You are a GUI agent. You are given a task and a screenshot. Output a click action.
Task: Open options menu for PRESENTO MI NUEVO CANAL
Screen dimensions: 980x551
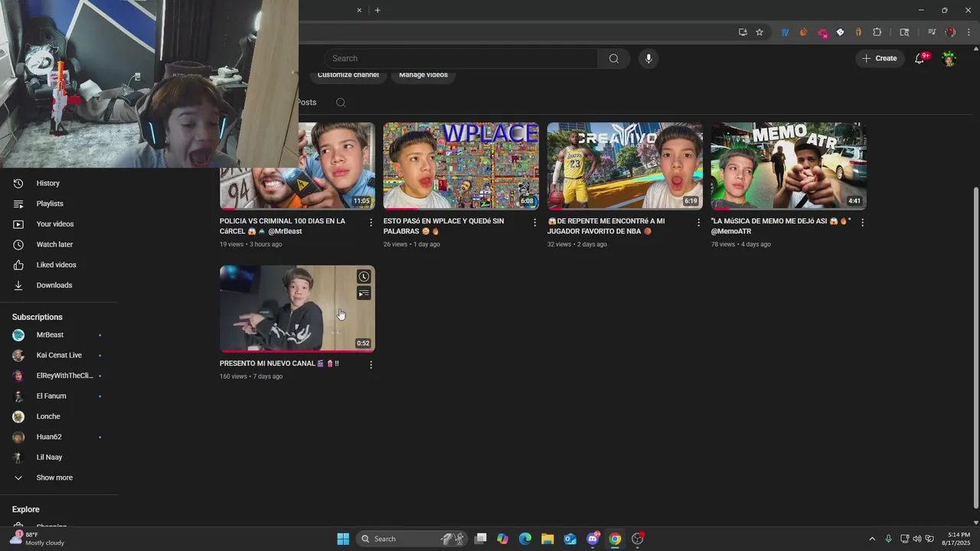point(371,365)
